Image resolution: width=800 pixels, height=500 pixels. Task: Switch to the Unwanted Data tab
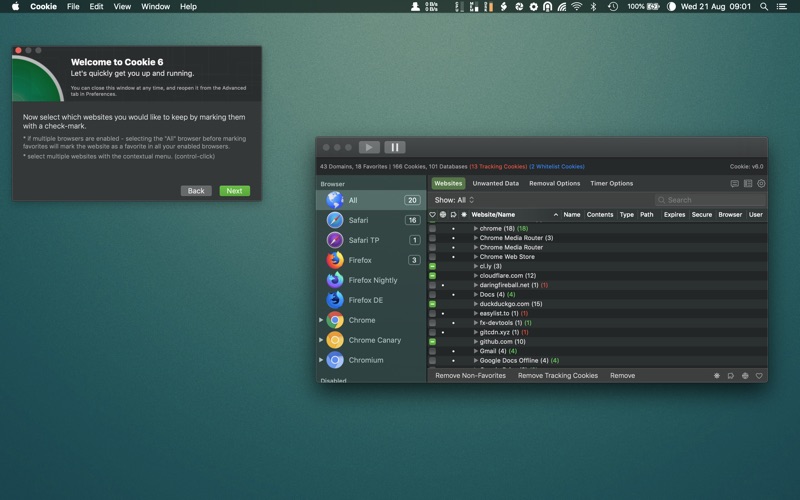pos(495,184)
